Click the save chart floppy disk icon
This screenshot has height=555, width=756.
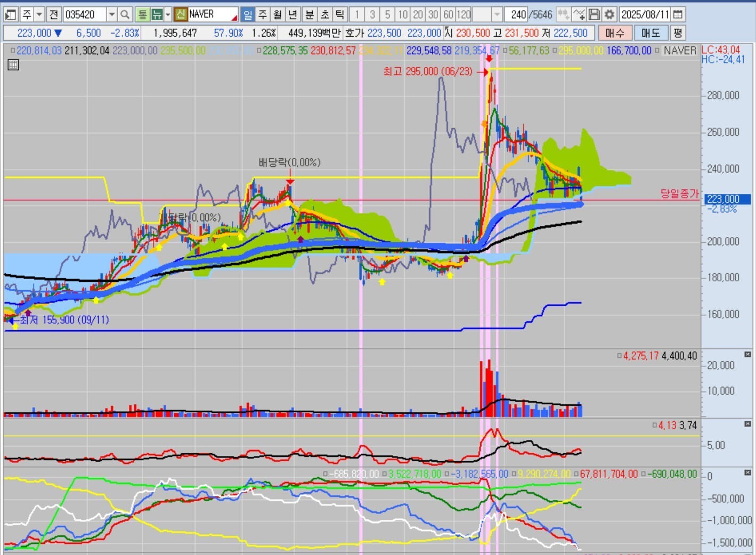[x=595, y=14]
